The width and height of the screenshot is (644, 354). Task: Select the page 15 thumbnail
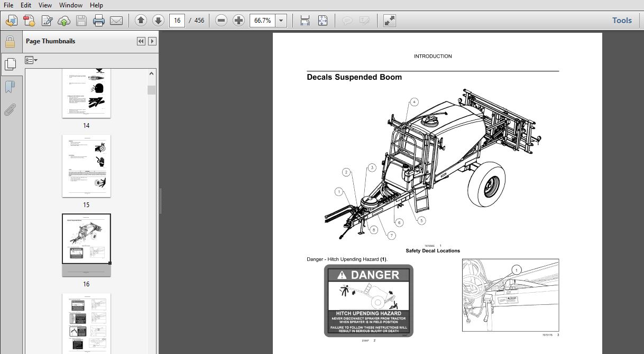(86, 166)
